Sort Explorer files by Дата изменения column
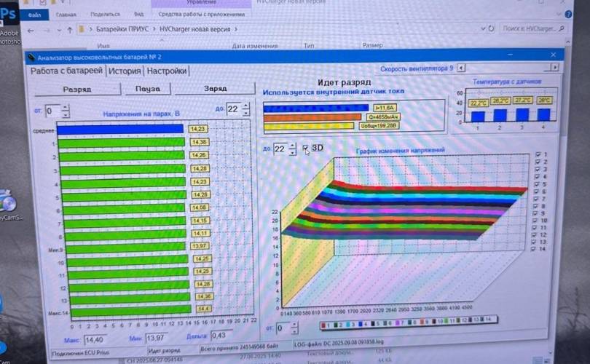 (254, 46)
